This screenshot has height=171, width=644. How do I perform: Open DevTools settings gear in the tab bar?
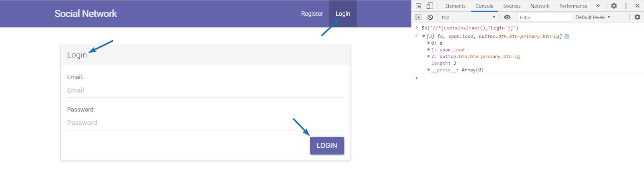coord(614,6)
